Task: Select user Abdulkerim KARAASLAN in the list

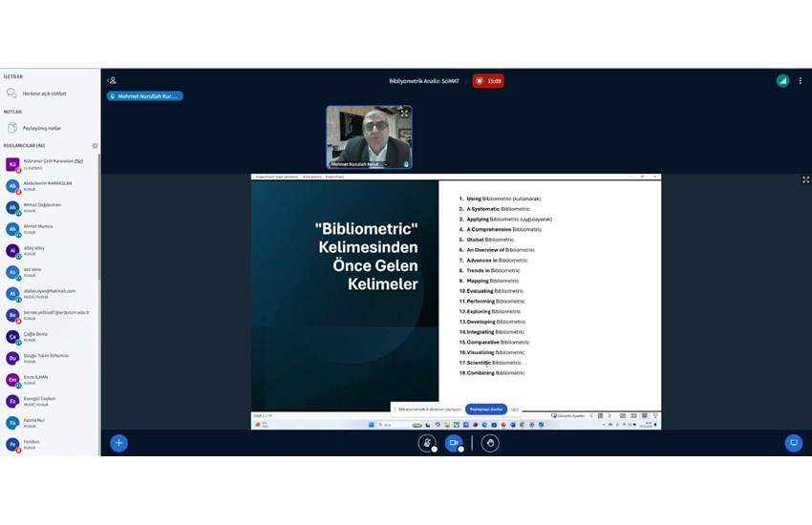Action: [x=48, y=185]
